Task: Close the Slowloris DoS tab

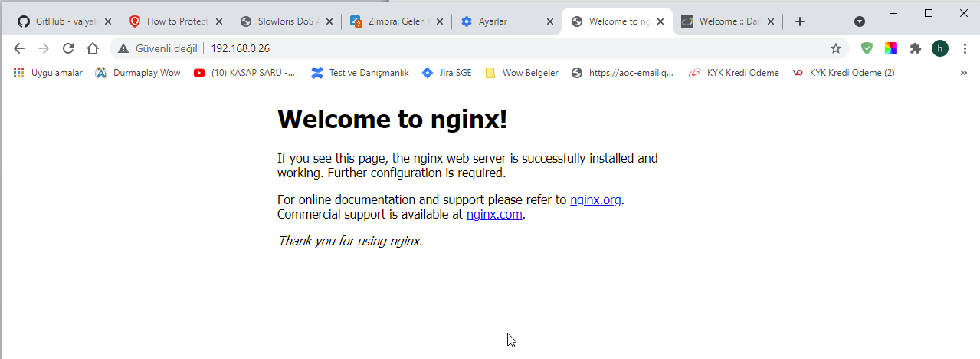Action: [x=329, y=21]
